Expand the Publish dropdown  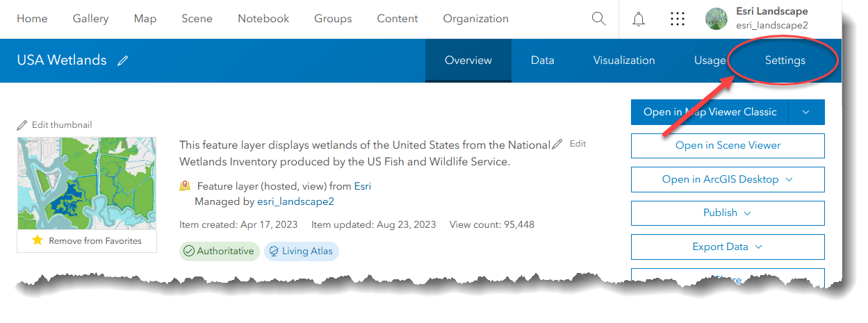pyautogui.click(x=747, y=213)
